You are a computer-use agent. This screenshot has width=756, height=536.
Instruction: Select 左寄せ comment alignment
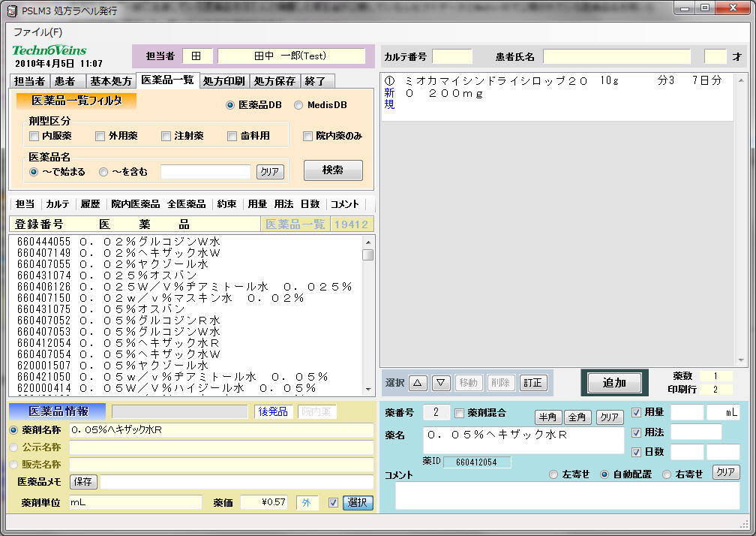pos(553,474)
